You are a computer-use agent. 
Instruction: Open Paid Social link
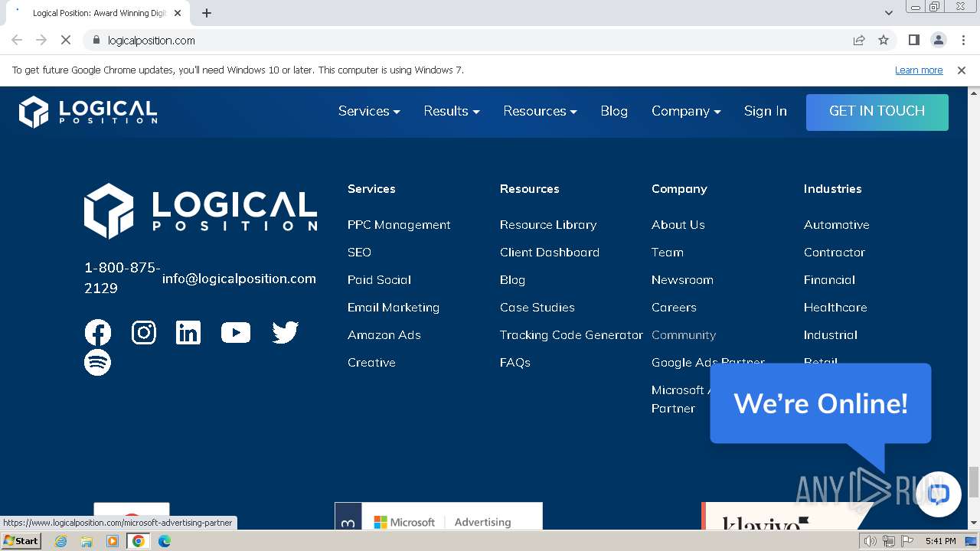click(x=379, y=280)
